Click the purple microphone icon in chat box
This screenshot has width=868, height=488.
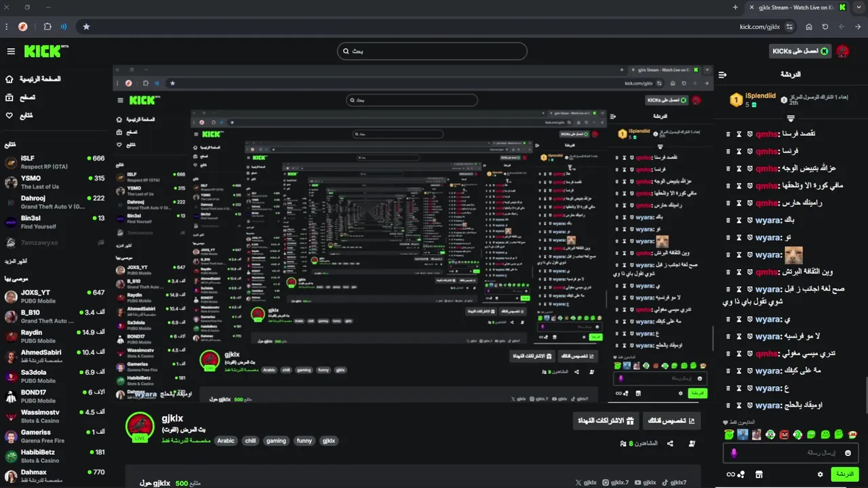[x=734, y=453]
